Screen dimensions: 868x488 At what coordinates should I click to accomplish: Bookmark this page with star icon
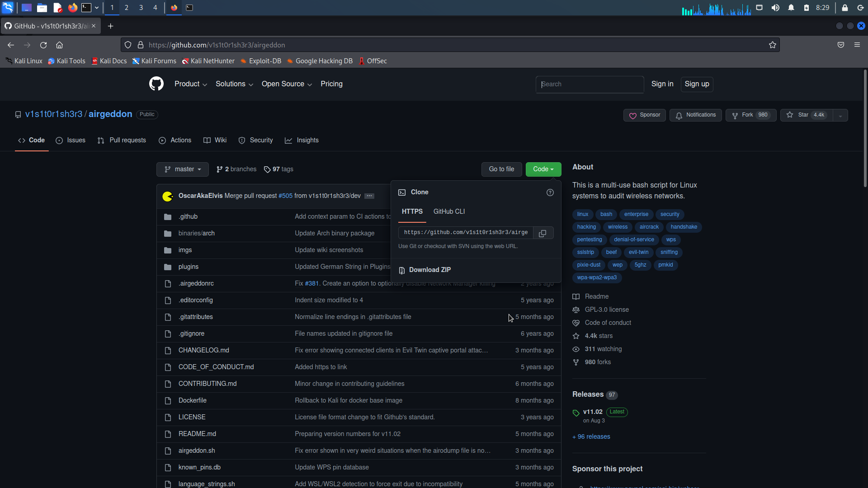tap(773, 45)
